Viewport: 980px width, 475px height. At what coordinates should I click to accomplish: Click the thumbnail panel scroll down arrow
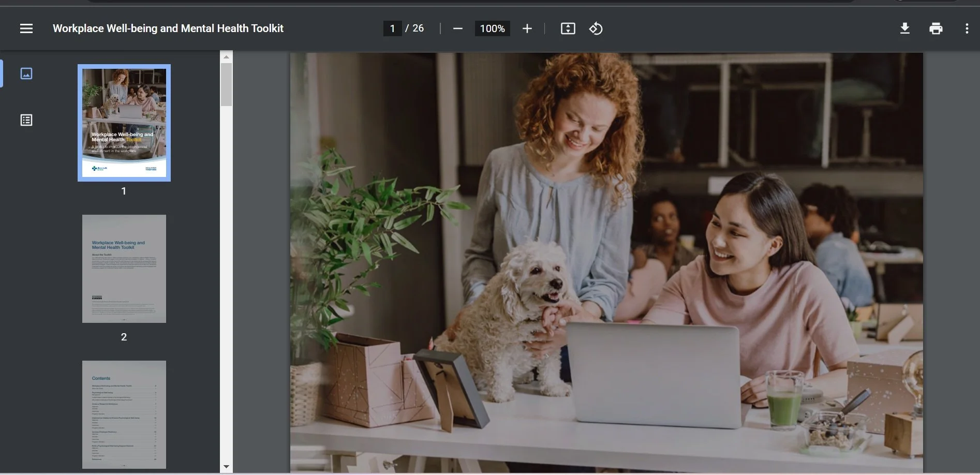pos(226,467)
